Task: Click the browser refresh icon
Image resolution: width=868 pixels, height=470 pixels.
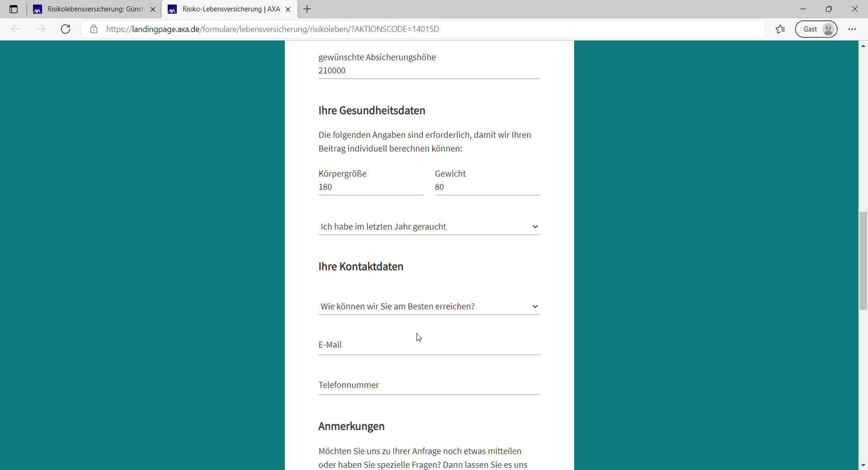Action: pyautogui.click(x=66, y=29)
